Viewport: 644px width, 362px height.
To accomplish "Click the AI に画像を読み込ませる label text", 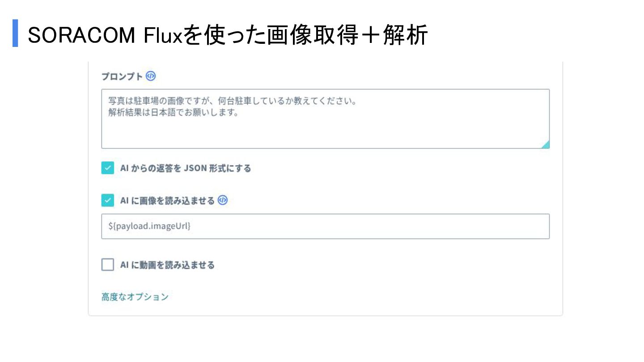I will [x=167, y=201].
